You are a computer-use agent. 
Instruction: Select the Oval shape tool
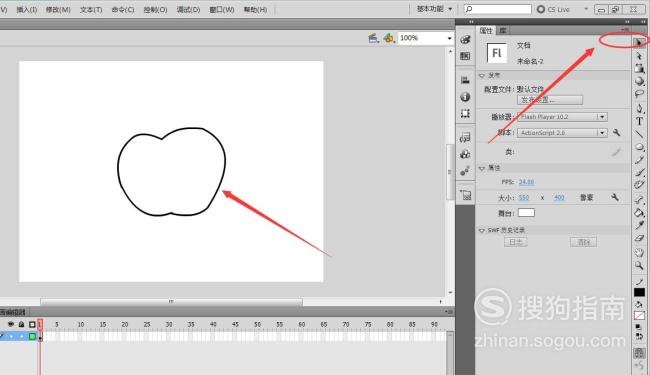[639, 147]
